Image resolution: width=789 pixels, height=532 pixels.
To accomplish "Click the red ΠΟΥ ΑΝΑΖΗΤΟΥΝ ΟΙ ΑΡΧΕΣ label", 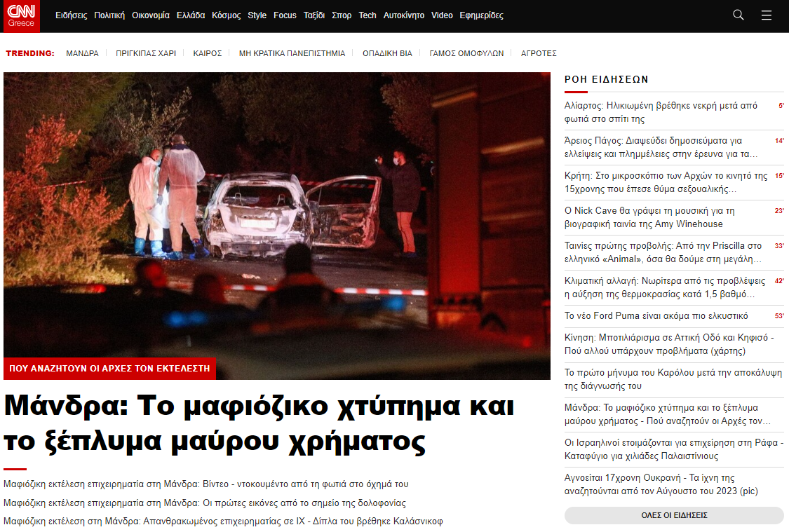I will [109, 369].
